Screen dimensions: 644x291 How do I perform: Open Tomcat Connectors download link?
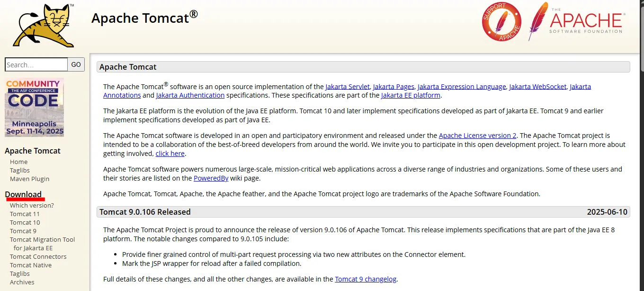point(38,257)
